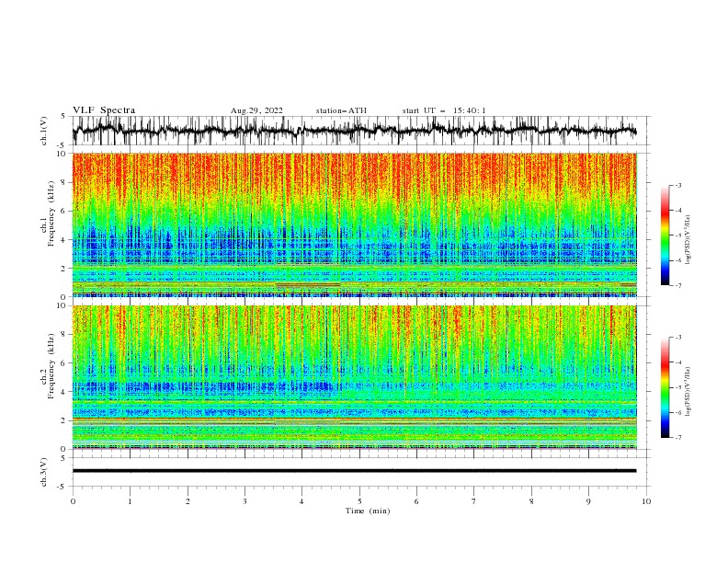Click time axis tick label '7'
728x563 pixels.
point(474,501)
